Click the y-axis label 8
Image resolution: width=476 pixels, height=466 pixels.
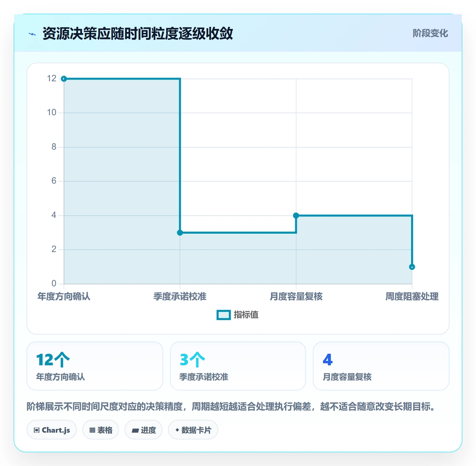[54, 147]
